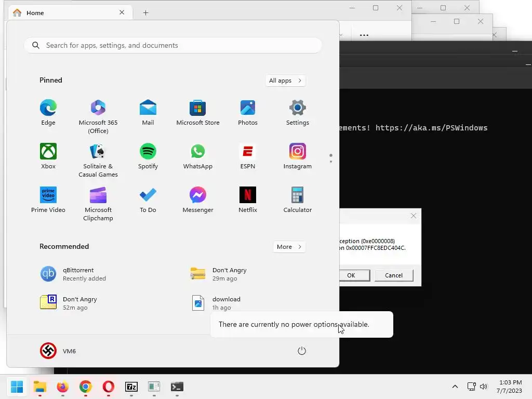Open the network status tray icon

(471, 387)
